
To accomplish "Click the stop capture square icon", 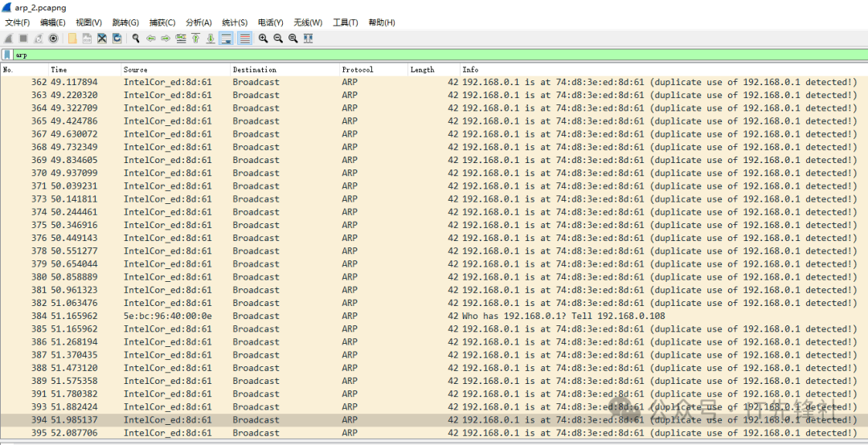I will [23, 38].
